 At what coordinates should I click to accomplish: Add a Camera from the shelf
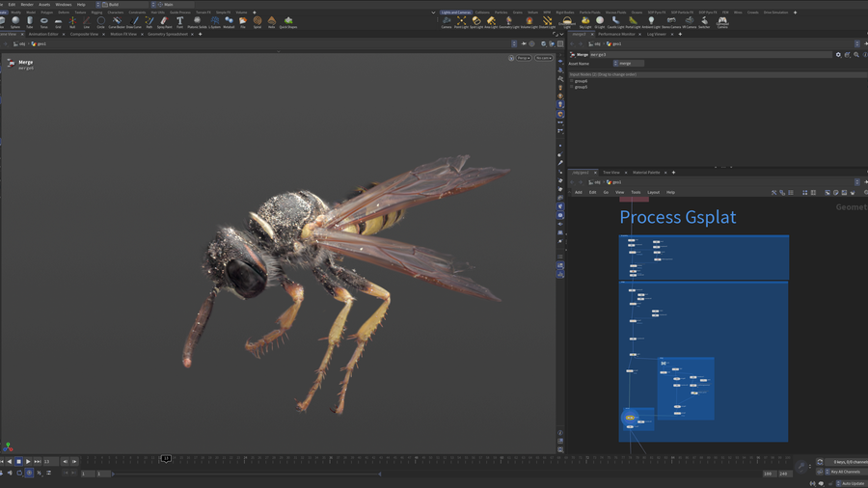(x=447, y=22)
